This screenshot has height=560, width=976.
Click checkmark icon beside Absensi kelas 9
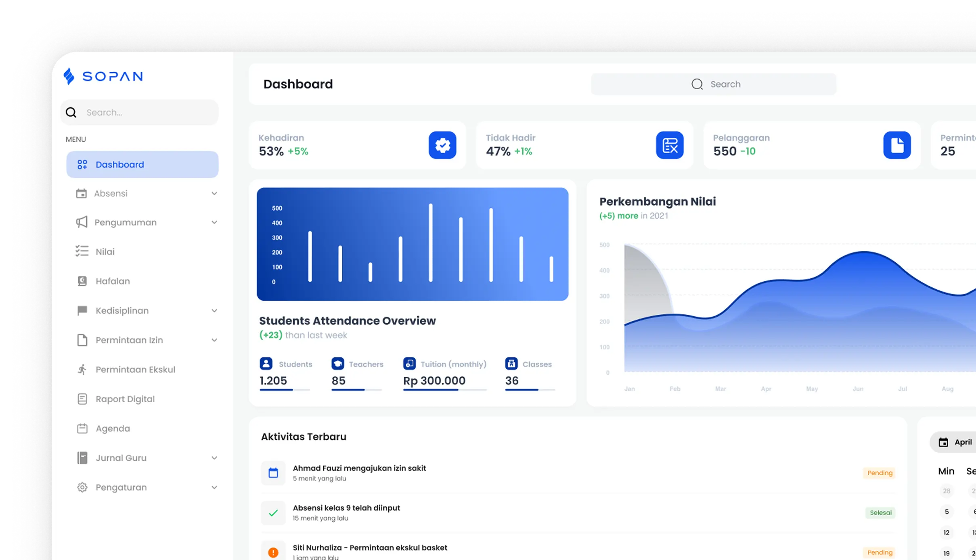coord(273,513)
